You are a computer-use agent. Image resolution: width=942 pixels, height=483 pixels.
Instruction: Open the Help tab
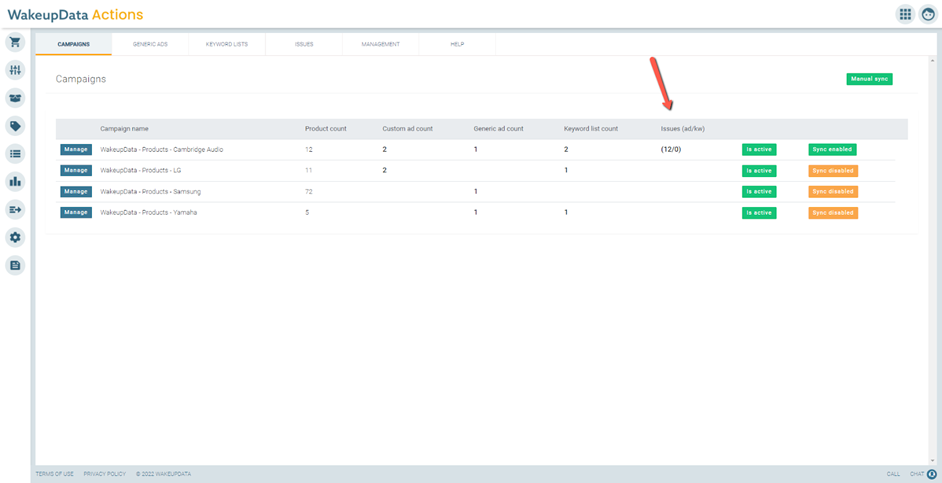pyautogui.click(x=457, y=44)
